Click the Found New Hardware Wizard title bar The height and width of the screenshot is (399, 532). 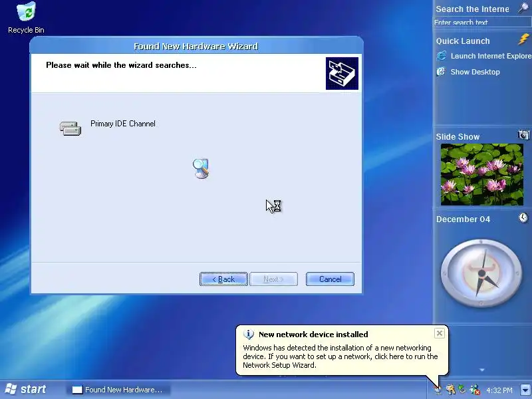(196, 46)
